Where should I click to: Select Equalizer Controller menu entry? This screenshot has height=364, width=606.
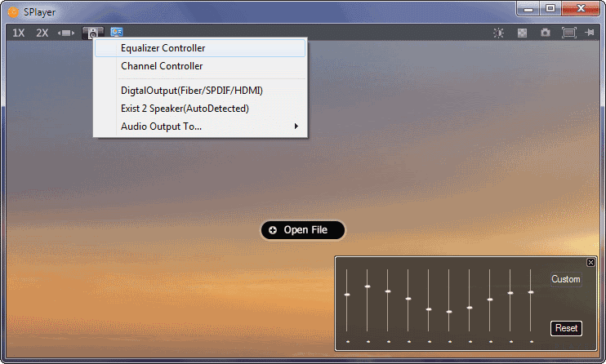pos(200,48)
